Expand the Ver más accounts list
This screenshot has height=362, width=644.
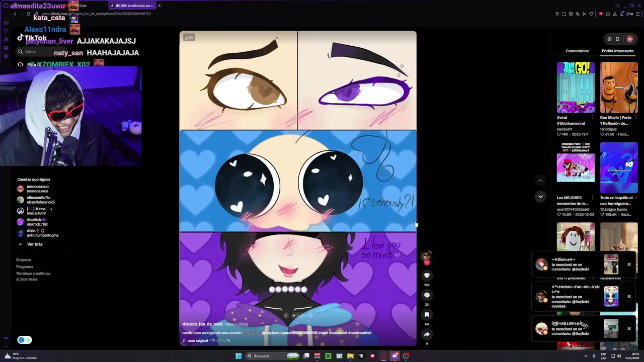31,244
